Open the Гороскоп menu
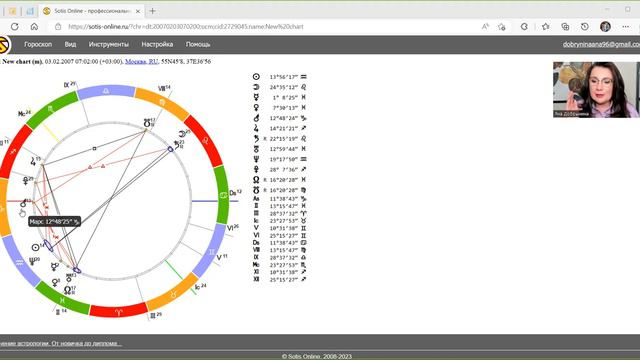The width and height of the screenshot is (640, 360). click(x=38, y=44)
